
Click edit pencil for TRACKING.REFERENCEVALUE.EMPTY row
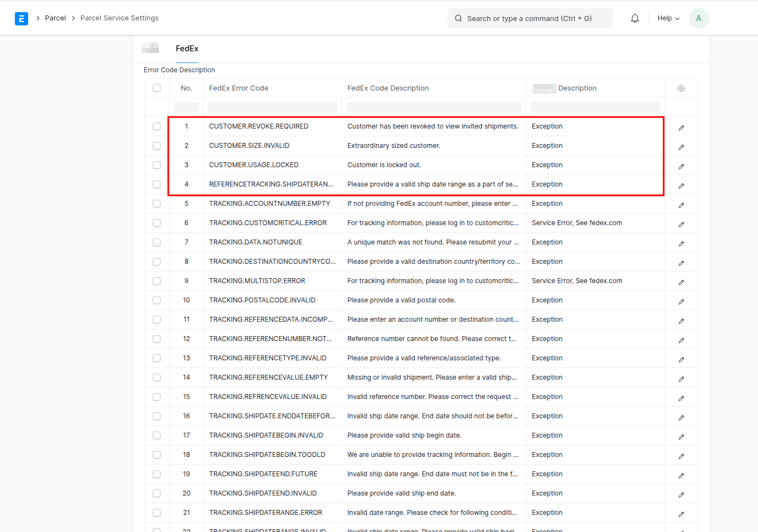pyautogui.click(x=681, y=379)
